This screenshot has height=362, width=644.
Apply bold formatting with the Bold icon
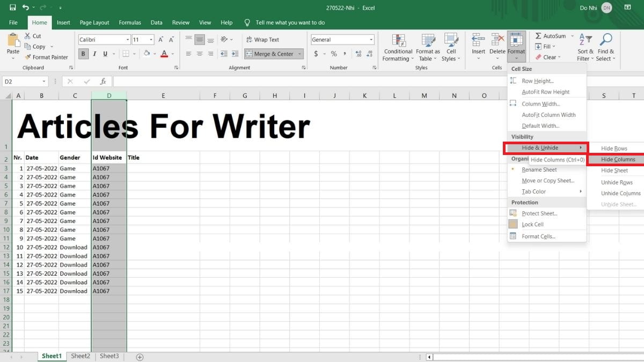click(83, 54)
